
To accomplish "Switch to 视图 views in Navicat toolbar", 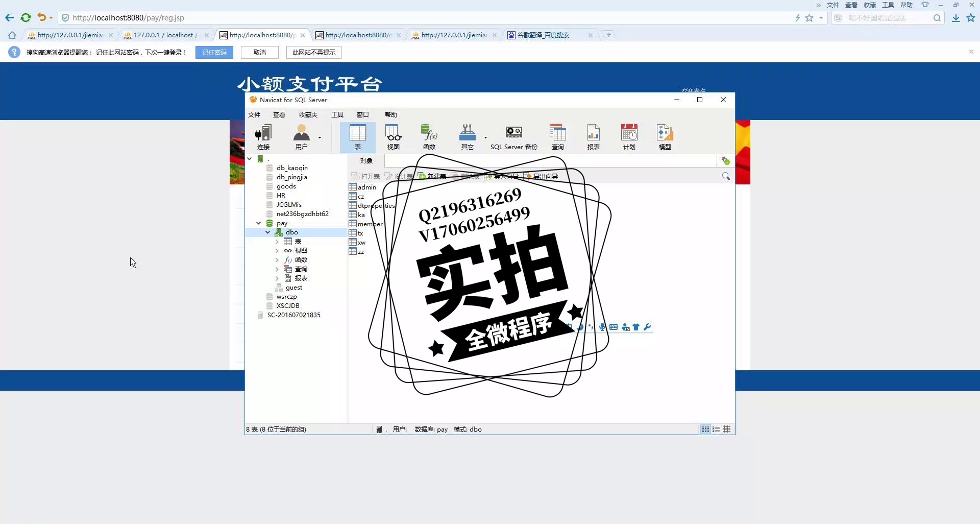I will 393,137.
